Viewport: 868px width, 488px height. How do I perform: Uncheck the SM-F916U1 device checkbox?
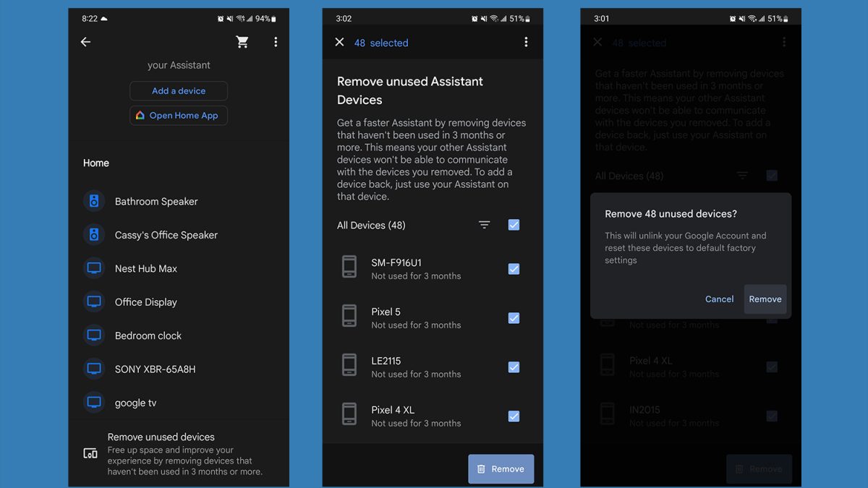(x=514, y=269)
